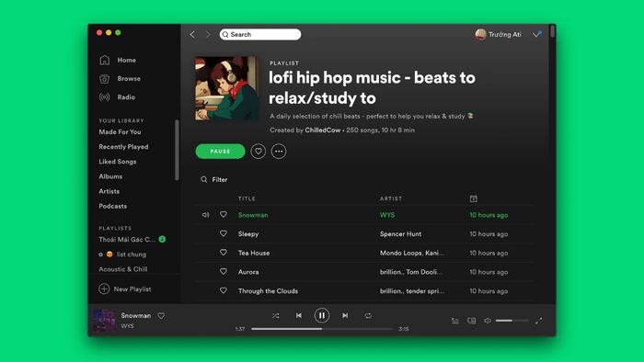Click the Browse box icon
644x362 pixels.
pyautogui.click(x=105, y=79)
